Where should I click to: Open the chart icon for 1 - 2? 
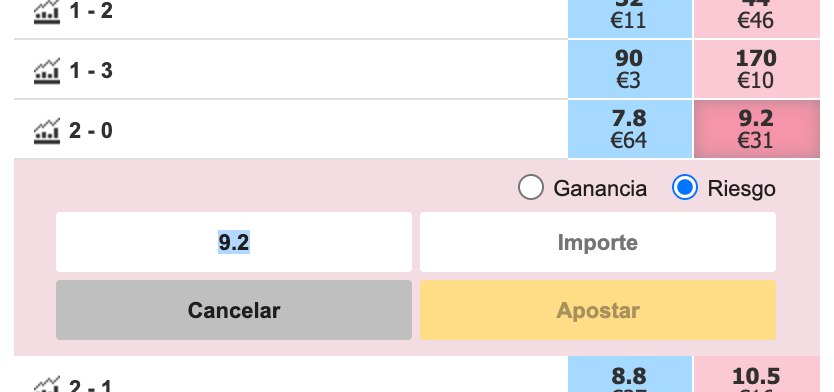click(x=47, y=12)
